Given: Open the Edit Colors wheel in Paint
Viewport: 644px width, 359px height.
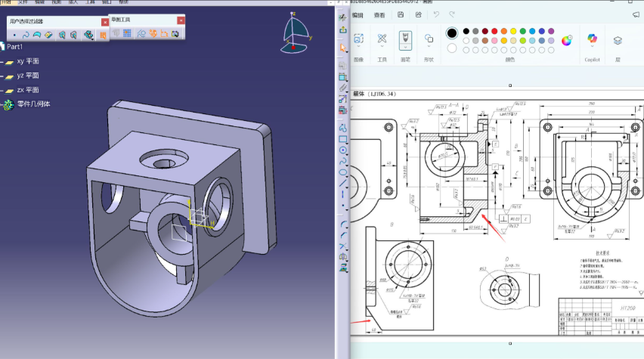Looking at the screenshot, I should pos(567,40).
